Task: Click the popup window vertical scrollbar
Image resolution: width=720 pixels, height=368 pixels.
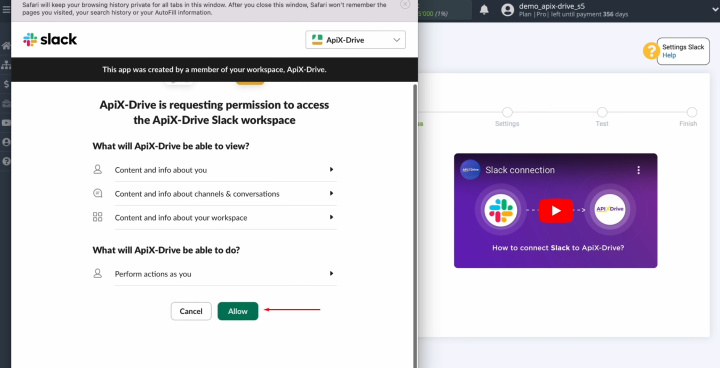Action: coord(416,225)
